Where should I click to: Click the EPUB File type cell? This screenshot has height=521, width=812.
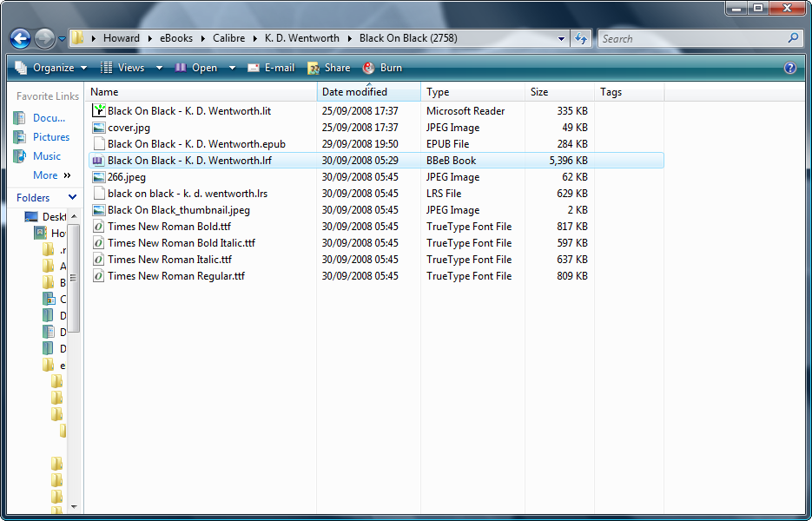[x=448, y=144]
